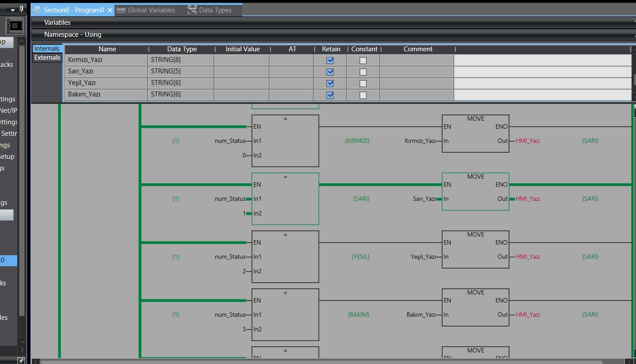Viewport: 636px width, 364px height.
Task: Open the left panel options dropdown arrow
Action: (13, 10)
